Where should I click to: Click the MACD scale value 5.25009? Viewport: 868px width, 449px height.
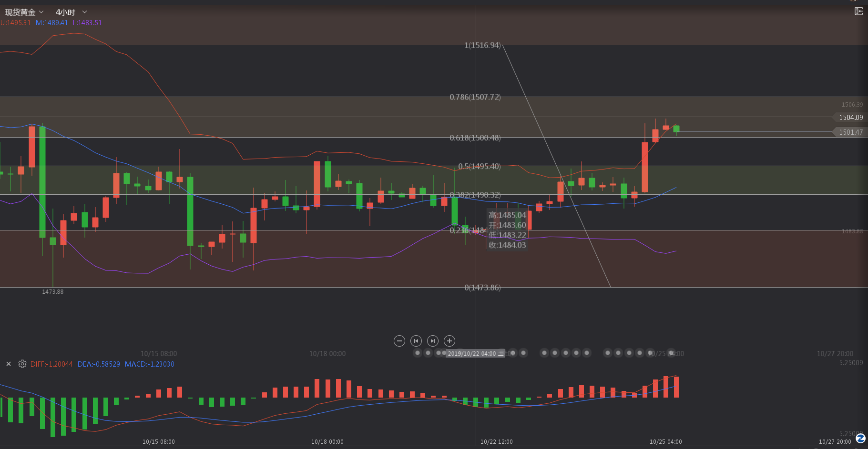(851, 363)
